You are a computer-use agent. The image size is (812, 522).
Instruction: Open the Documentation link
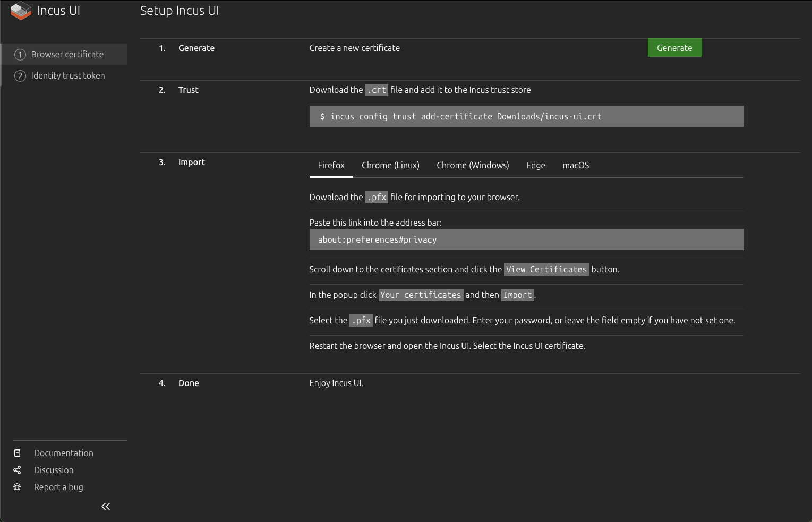coord(64,453)
